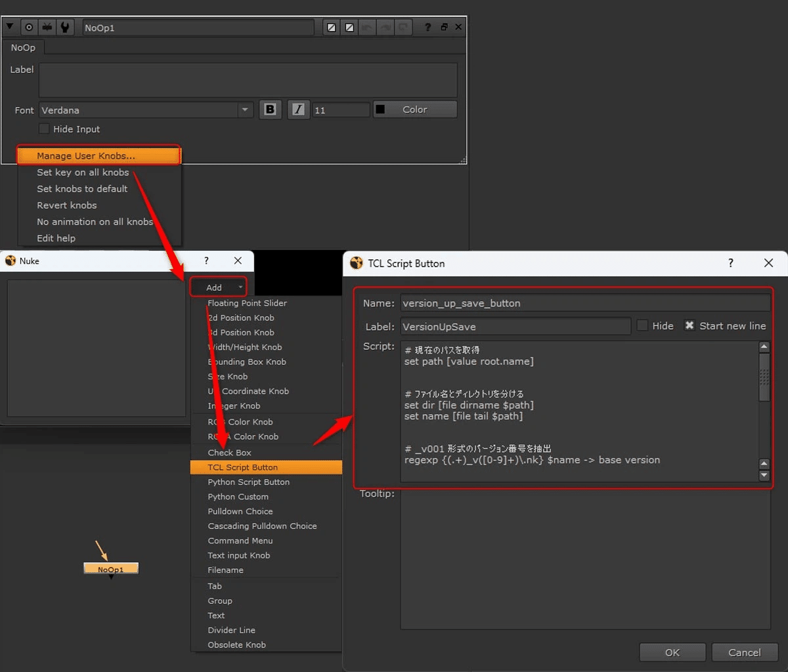788x672 pixels.
Task: Click the revert icon in NoOp1 panel
Action: click(x=404, y=28)
